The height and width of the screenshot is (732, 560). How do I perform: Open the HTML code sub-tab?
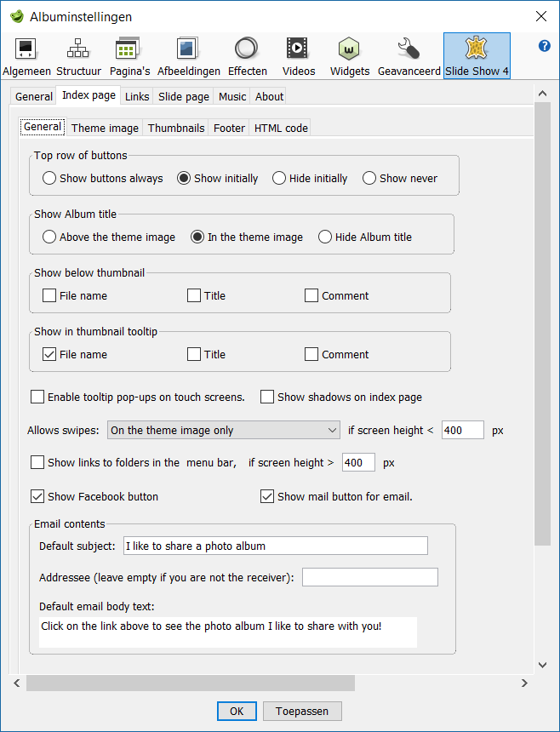point(281,128)
